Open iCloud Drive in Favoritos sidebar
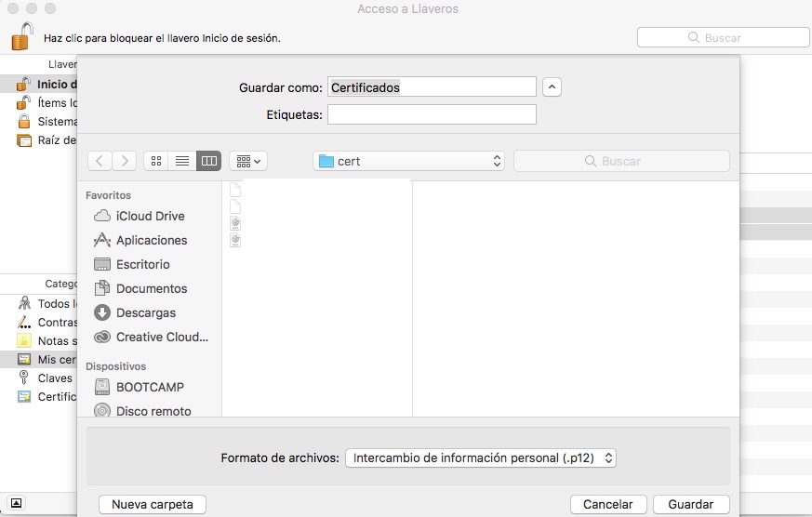Image resolution: width=812 pixels, height=517 pixels. coord(150,216)
